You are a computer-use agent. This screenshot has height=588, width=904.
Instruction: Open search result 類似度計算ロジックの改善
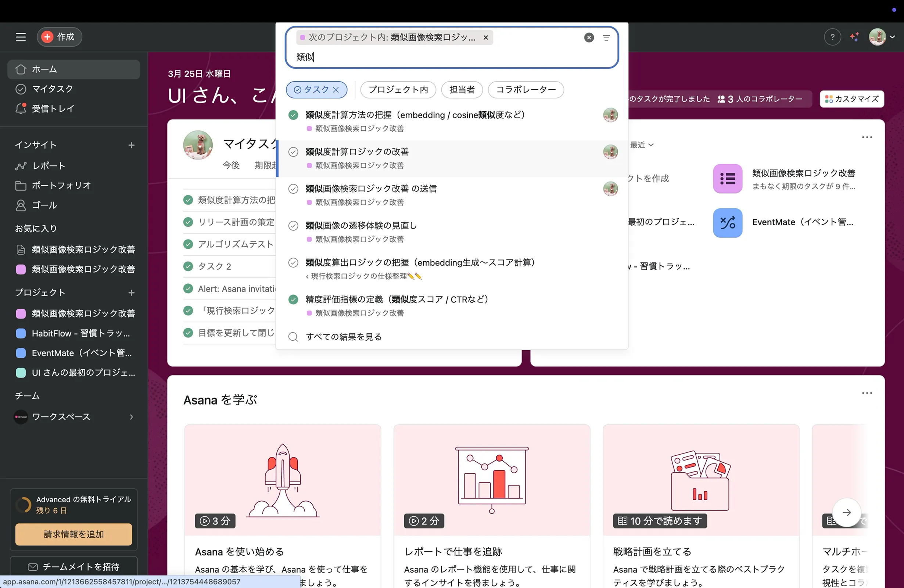coord(452,158)
